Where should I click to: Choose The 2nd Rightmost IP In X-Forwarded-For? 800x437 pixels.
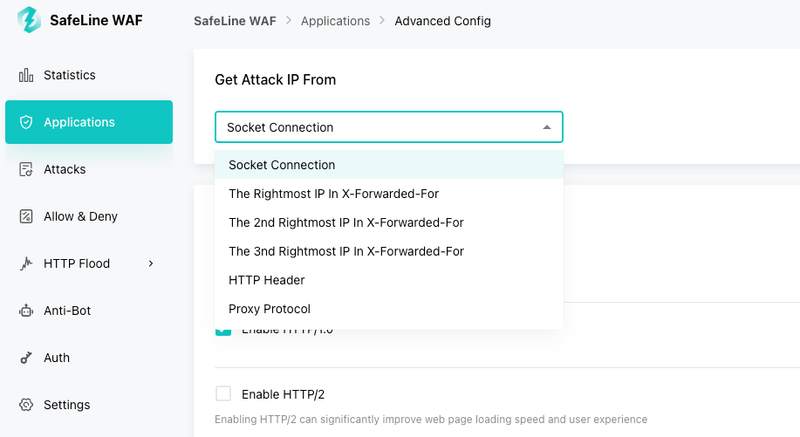pyautogui.click(x=389, y=222)
